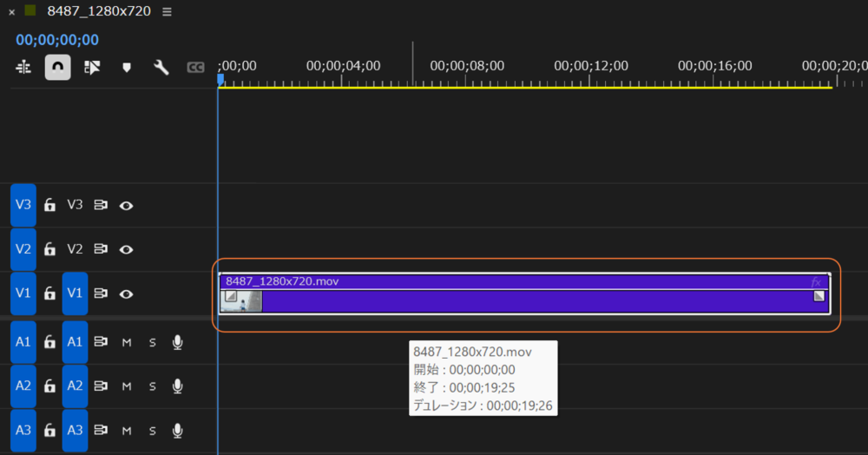The width and height of the screenshot is (868, 455).
Task: Toggle V1 source patching button
Action: [23, 293]
